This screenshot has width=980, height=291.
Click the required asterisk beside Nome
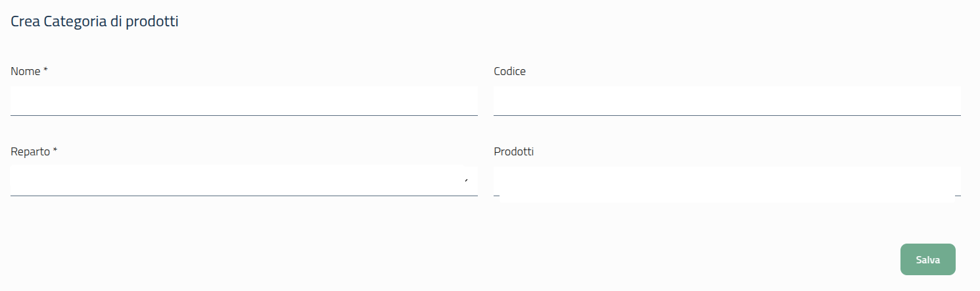pyautogui.click(x=46, y=70)
